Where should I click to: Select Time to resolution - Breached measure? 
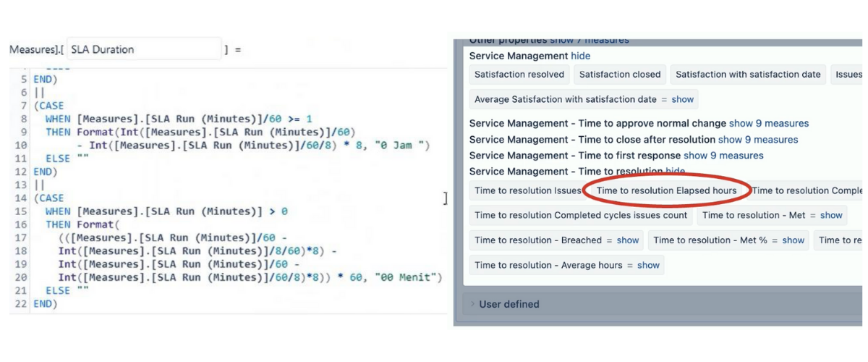[538, 240]
